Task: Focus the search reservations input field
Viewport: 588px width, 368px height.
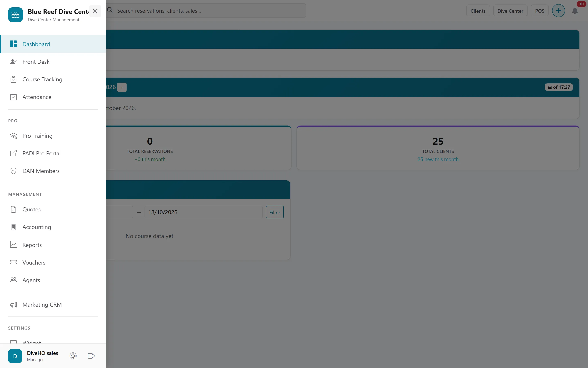Action: coord(206,11)
